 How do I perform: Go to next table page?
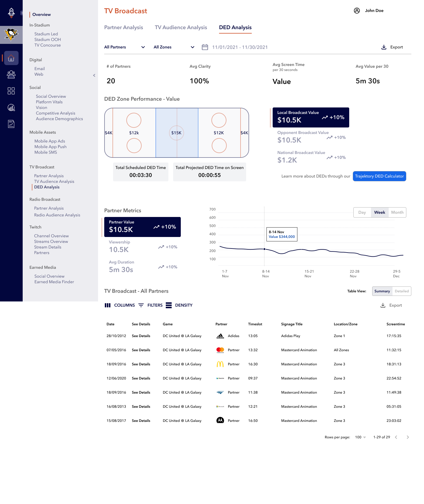pyautogui.click(x=408, y=437)
